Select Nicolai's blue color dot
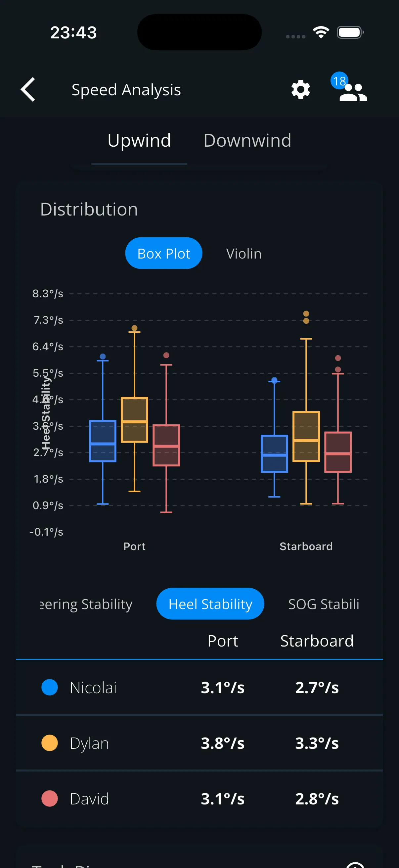 pos(49,687)
